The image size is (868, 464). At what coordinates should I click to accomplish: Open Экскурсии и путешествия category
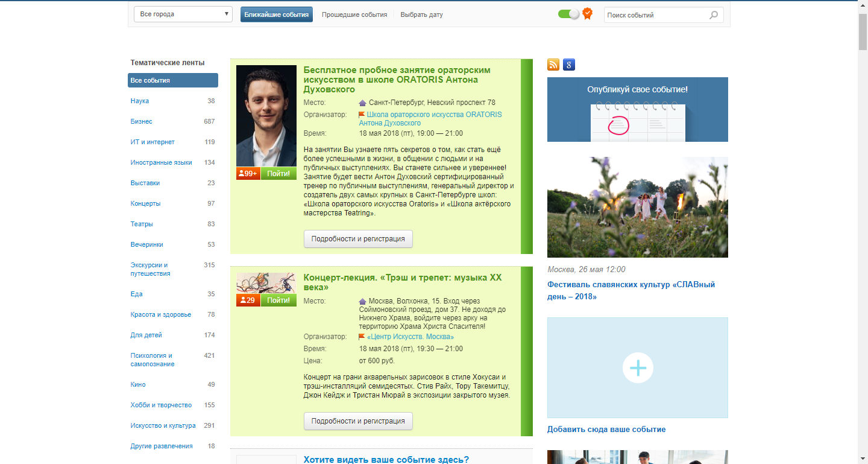[151, 269]
